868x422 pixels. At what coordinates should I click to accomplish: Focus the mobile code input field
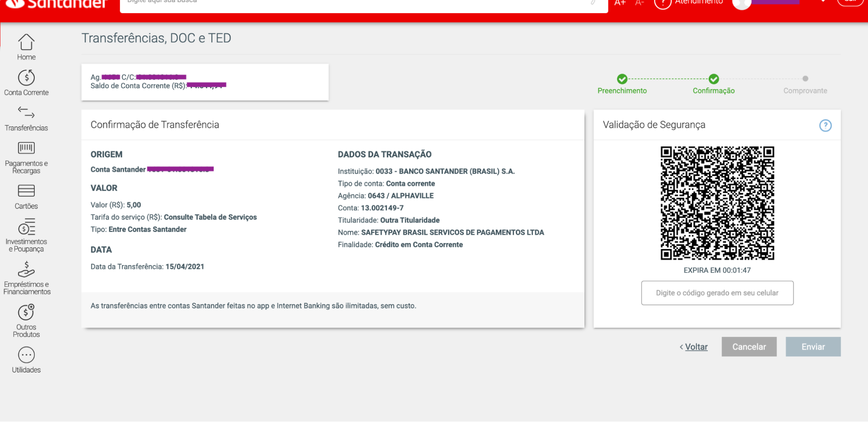(717, 293)
